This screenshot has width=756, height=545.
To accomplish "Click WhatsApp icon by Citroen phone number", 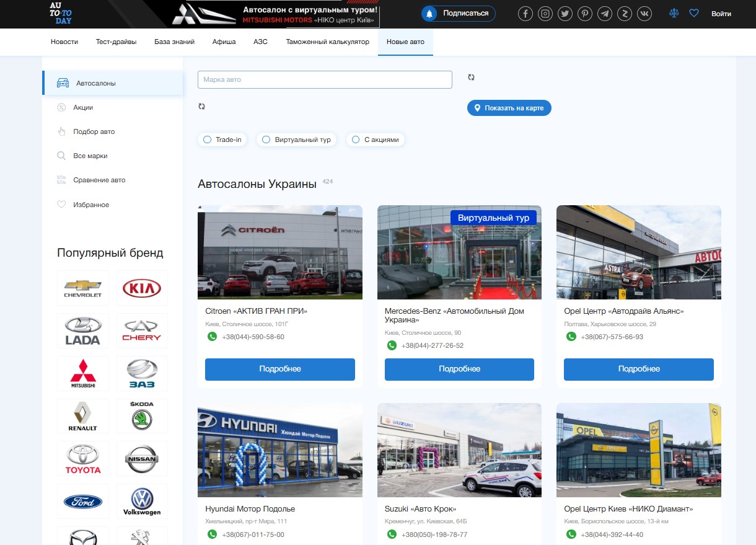I will tap(212, 337).
